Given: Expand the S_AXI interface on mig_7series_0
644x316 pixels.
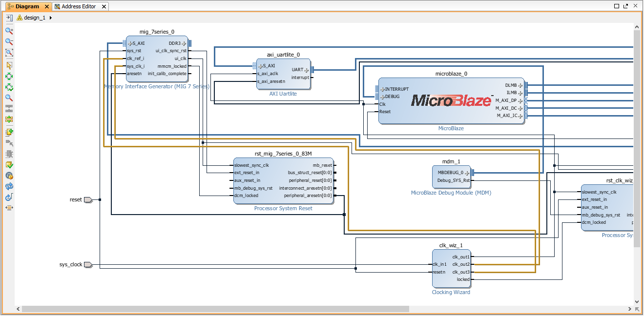Looking at the screenshot, I should (130, 43).
